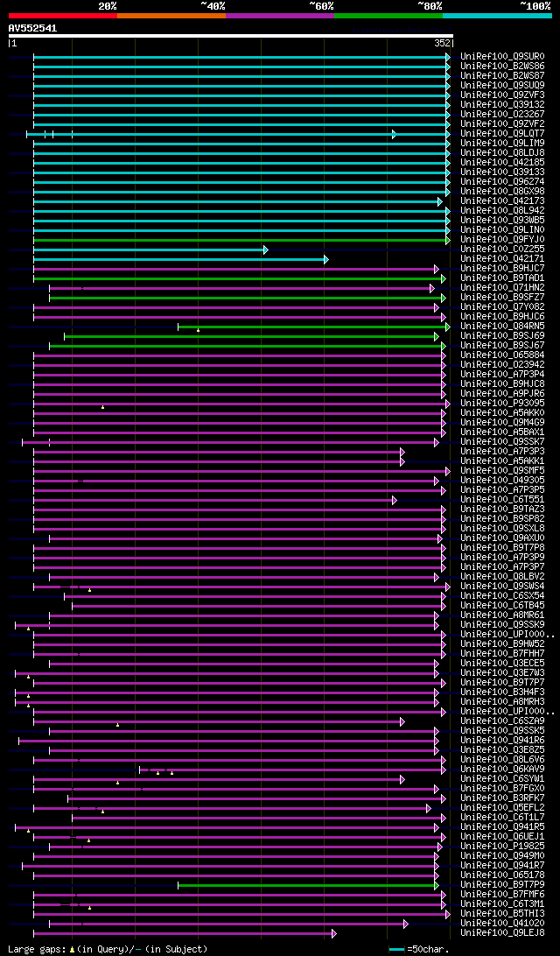Viewport: 560px width, 956px height.
Task: Click the cyan =50char scale marker
Action: 396,949
